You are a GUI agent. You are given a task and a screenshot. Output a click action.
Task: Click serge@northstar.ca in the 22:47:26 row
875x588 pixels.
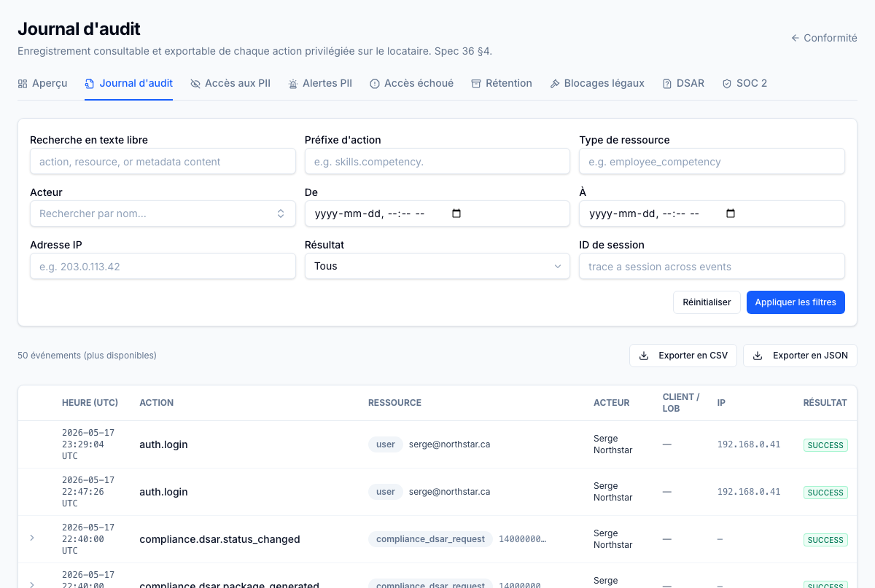(x=449, y=492)
